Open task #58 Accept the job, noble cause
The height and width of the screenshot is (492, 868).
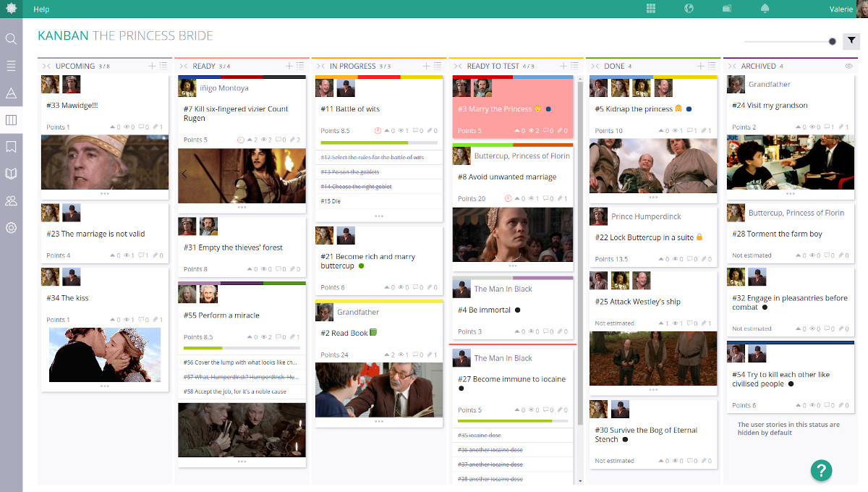(235, 391)
